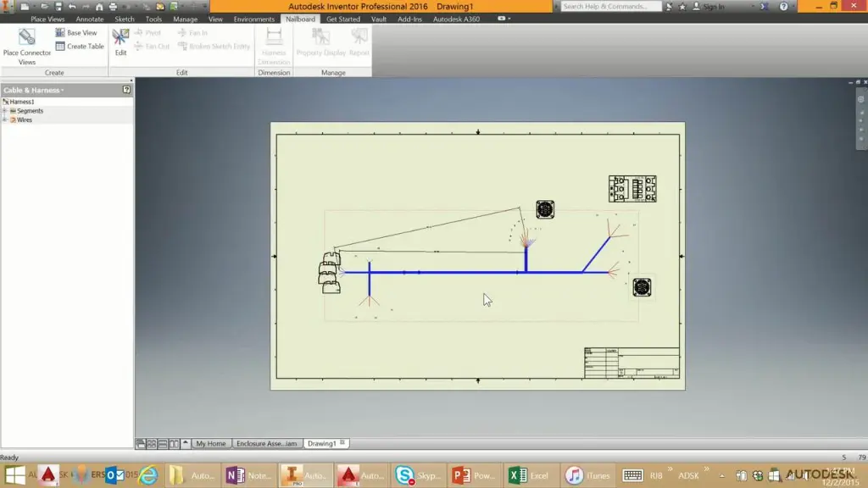Expand the Wires tree node

[x=5, y=119]
